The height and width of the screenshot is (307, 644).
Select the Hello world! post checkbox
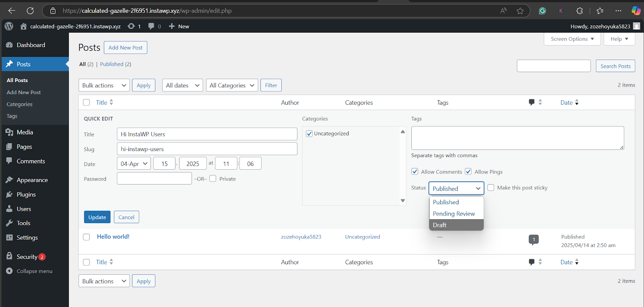pyautogui.click(x=86, y=237)
